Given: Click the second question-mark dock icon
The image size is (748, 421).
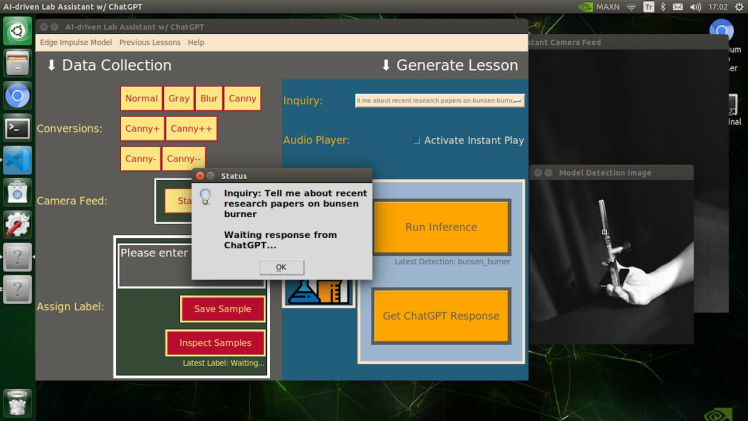Looking at the screenshot, I should tap(18, 290).
